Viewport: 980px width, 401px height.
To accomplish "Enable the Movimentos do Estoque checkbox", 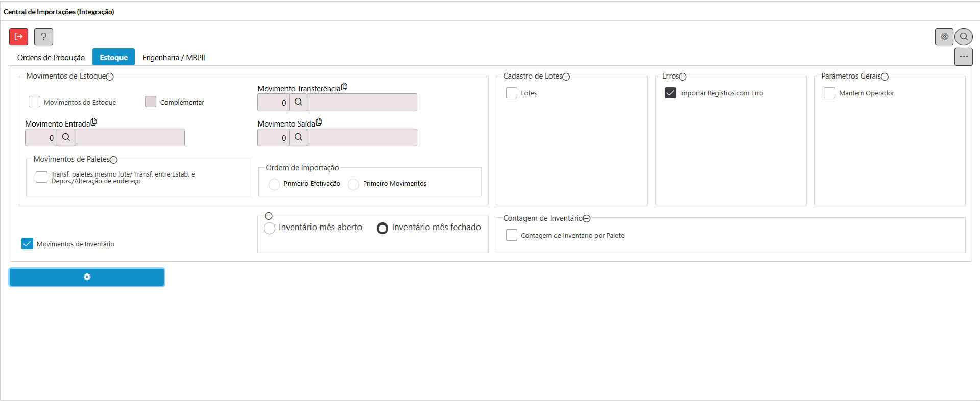I will click(34, 102).
